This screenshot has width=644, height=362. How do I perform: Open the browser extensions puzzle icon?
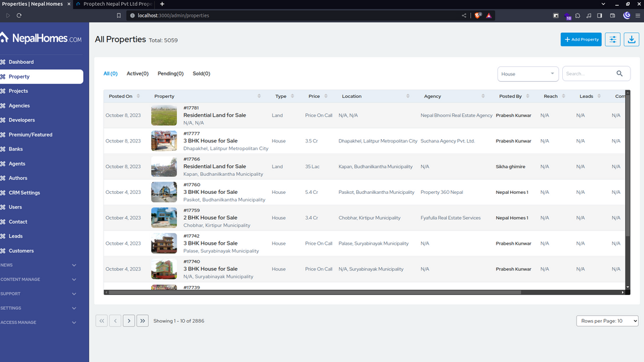(578, 15)
